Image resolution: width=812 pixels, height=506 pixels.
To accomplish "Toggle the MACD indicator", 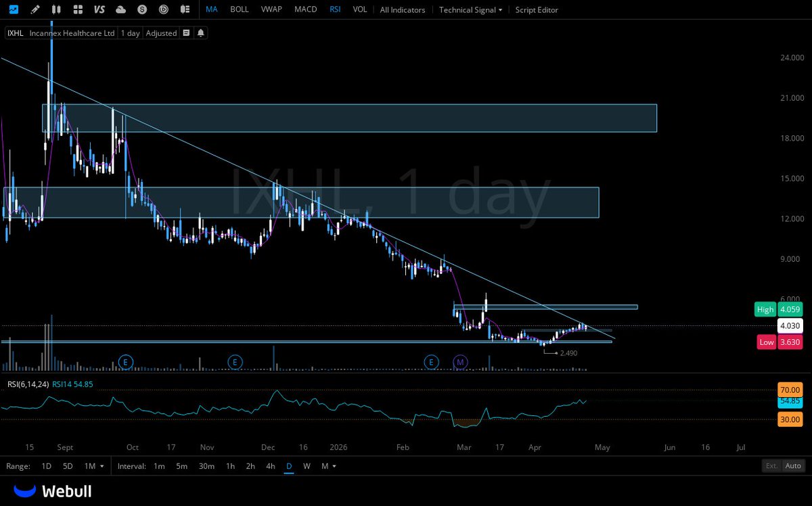I will [305, 9].
